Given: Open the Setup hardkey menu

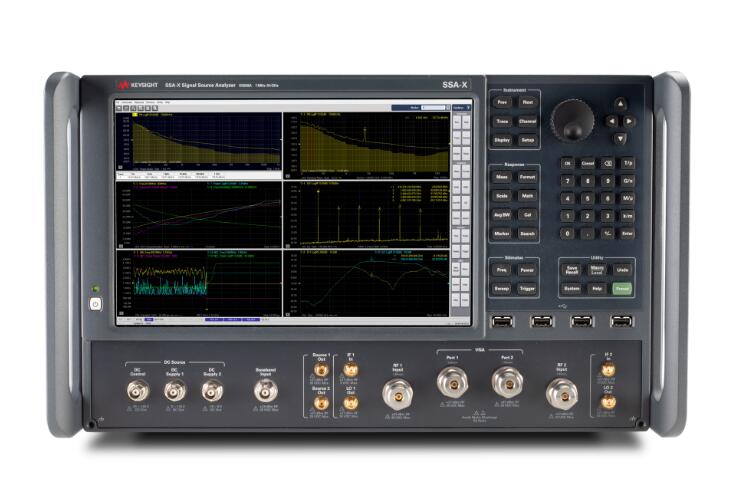Looking at the screenshot, I should click(x=527, y=140).
